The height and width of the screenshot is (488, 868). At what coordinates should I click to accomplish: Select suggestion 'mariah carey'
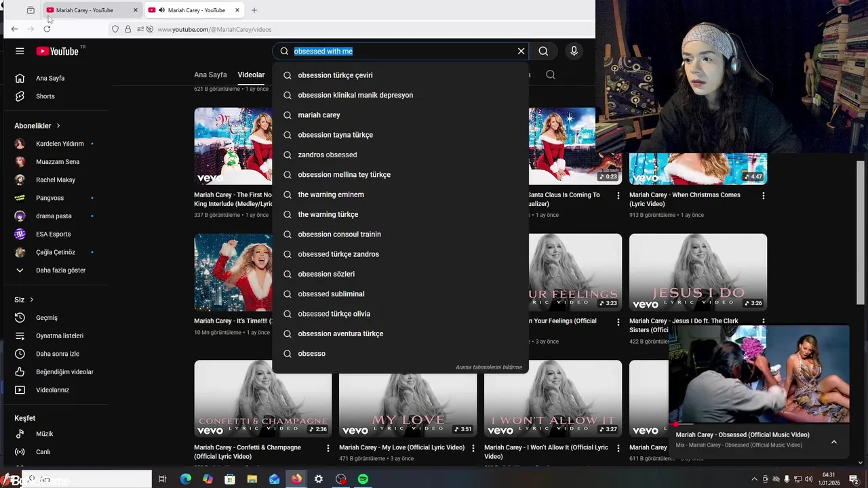coord(400,115)
